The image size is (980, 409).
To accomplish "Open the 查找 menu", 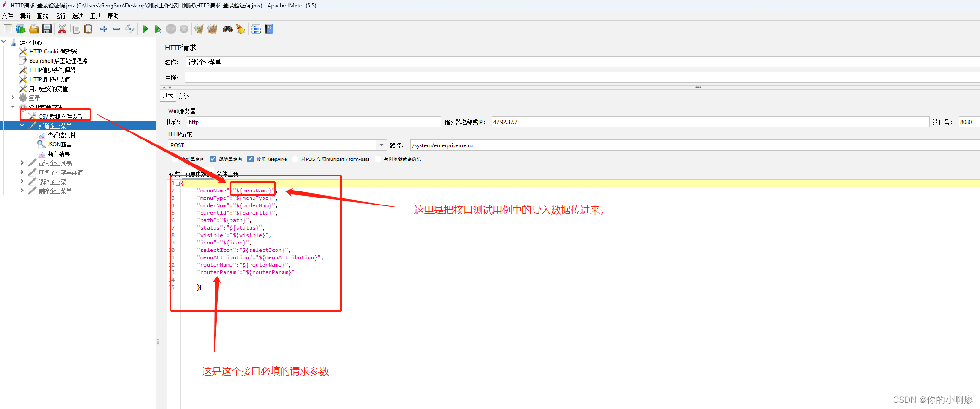I will (x=43, y=16).
